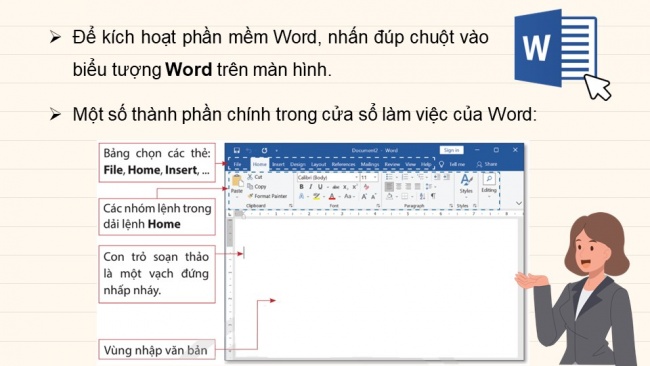Toggle Show/Hide paragraph marks
The image size is (650, 366).
[x=433, y=196]
